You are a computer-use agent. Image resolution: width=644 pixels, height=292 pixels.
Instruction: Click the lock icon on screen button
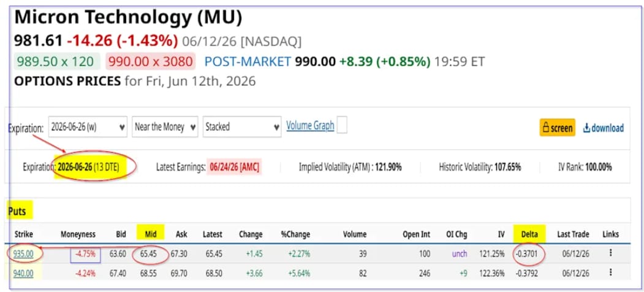coord(546,128)
